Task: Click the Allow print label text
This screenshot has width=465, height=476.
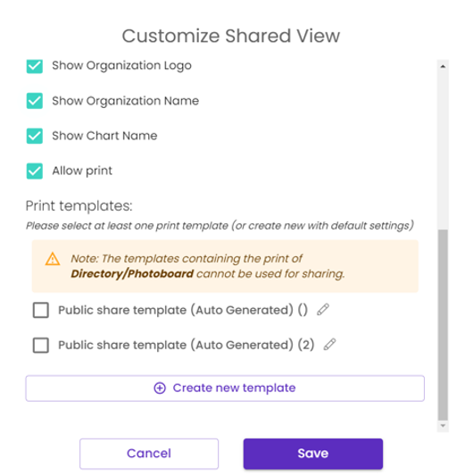Action: click(x=82, y=171)
